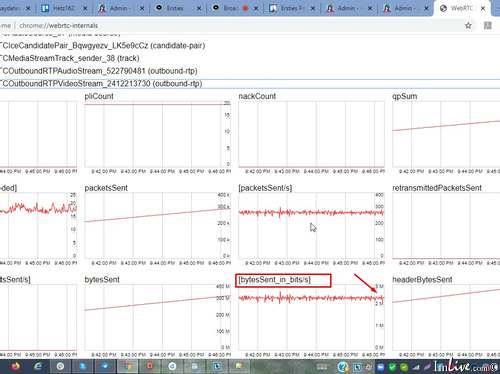The height and width of the screenshot is (374, 500).
Task: Expand RTCOutboundRTPAudioStream_522790481 row
Action: click(99, 71)
